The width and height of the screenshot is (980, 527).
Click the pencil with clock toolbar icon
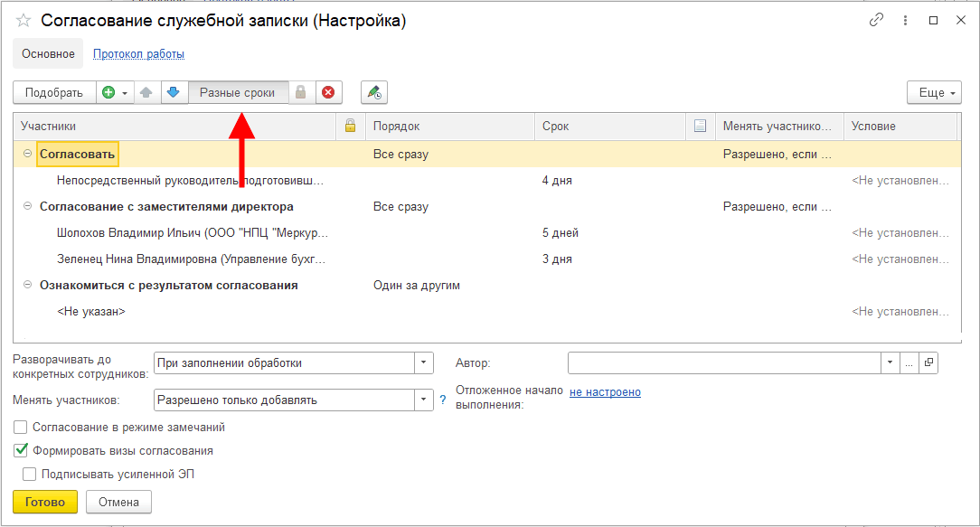click(373, 92)
